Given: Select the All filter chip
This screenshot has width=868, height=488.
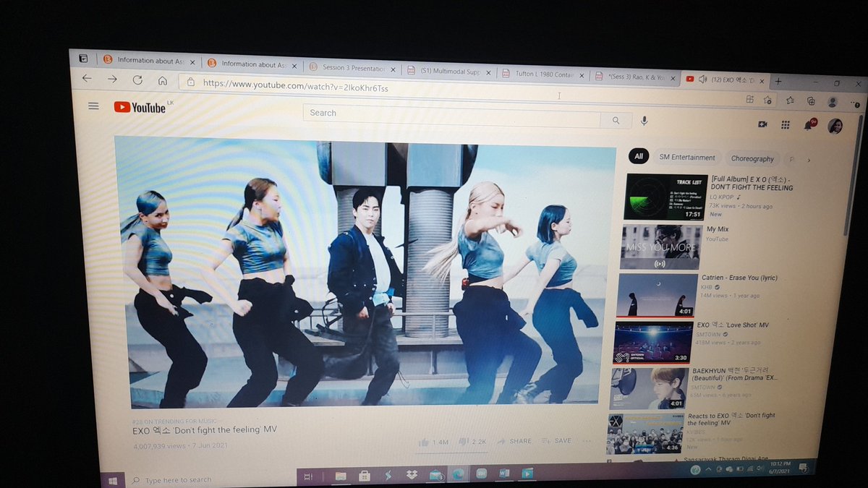Looking at the screenshot, I should pyautogui.click(x=639, y=156).
